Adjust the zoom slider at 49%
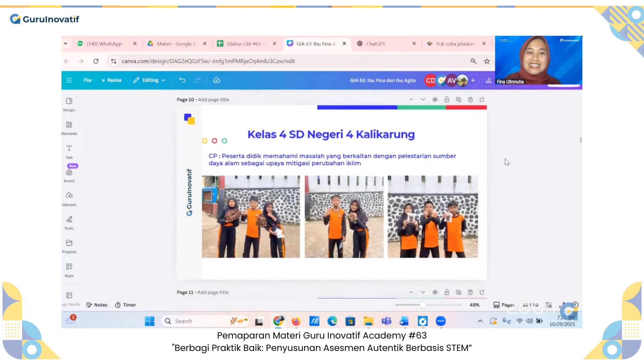 pyautogui.click(x=423, y=305)
